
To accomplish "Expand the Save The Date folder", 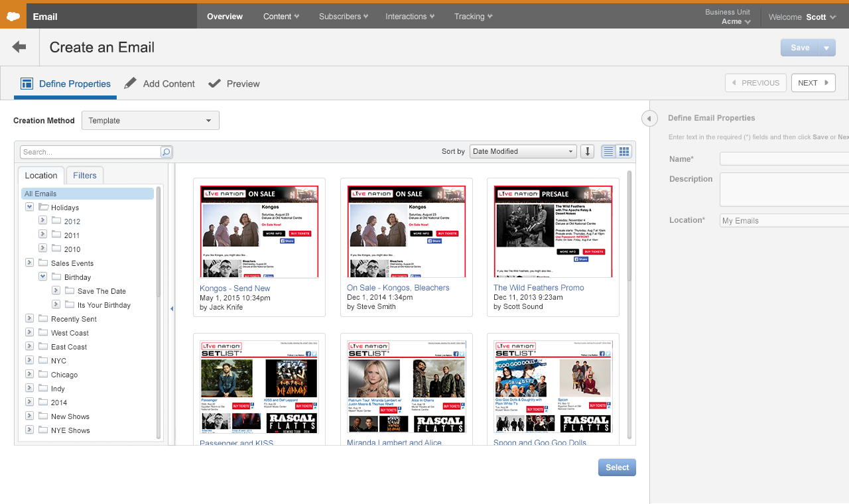I will point(56,290).
